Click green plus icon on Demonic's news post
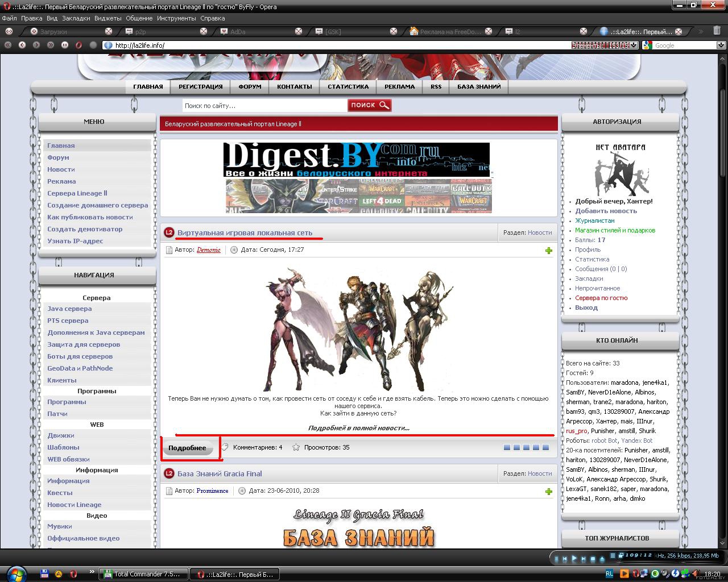 pyautogui.click(x=548, y=250)
